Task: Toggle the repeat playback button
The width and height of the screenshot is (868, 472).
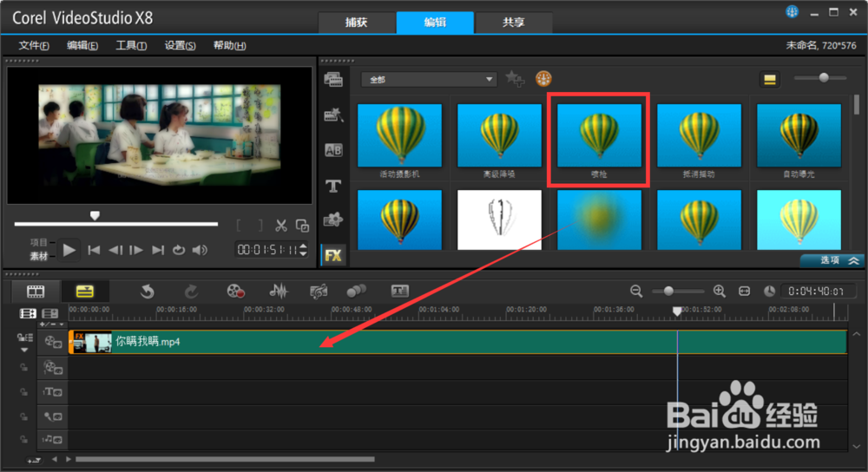Action: (178, 250)
